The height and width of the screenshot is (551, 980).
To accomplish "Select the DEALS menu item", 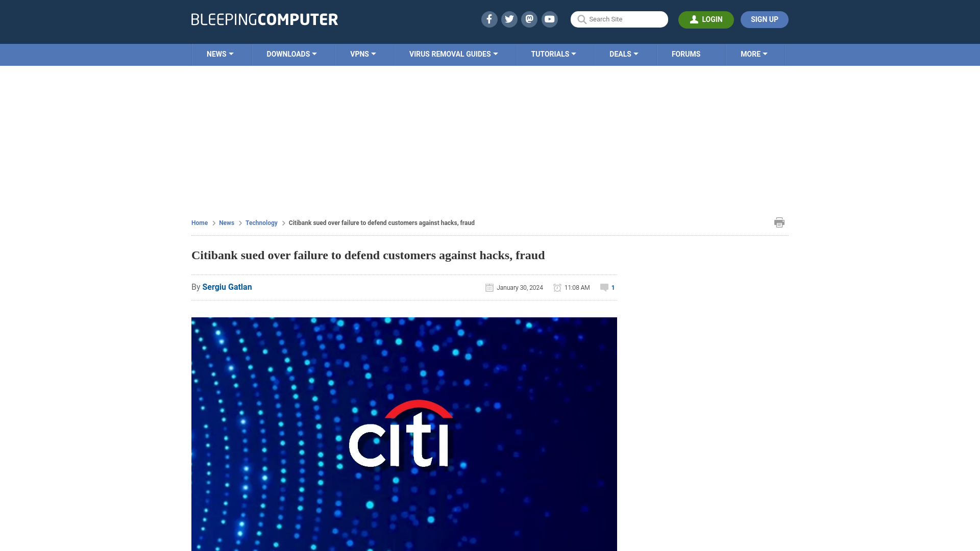I will pos(623,55).
